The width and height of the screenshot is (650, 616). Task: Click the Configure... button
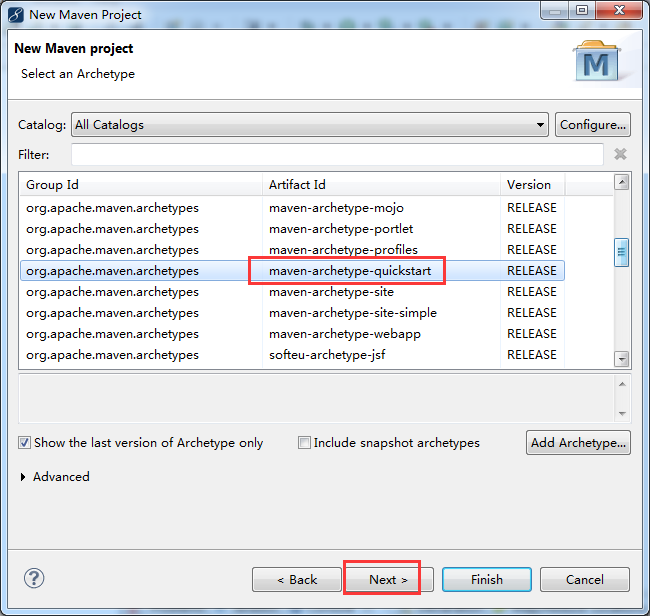pyautogui.click(x=593, y=124)
